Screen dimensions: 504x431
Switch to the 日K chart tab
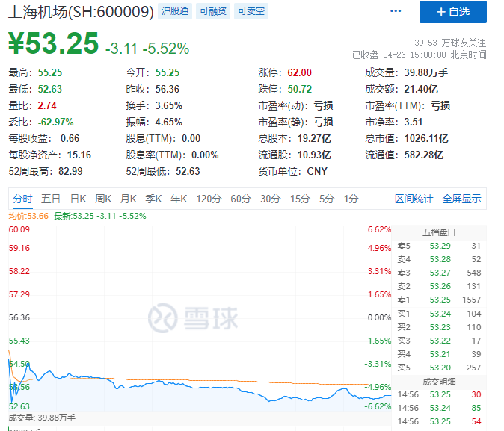pyautogui.click(x=78, y=199)
